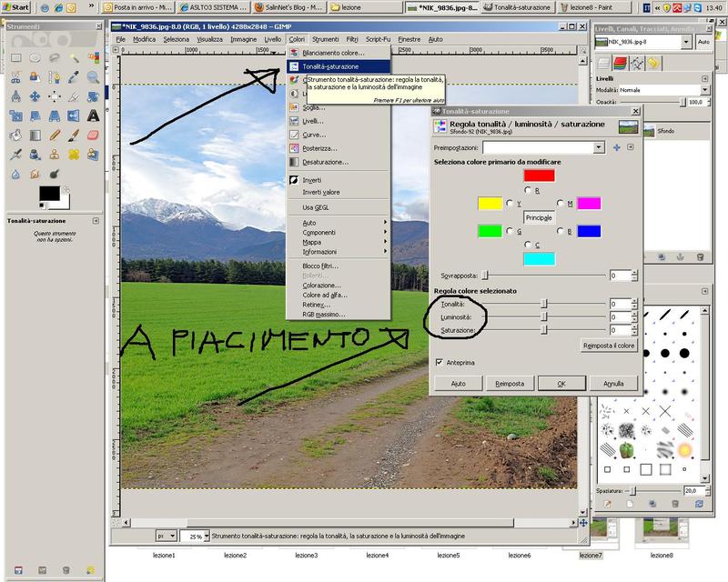Pick the Fuzzy Select magic wand tool
The width and height of the screenshot is (728, 582).
pyautogui.click(x=74, y=58)
